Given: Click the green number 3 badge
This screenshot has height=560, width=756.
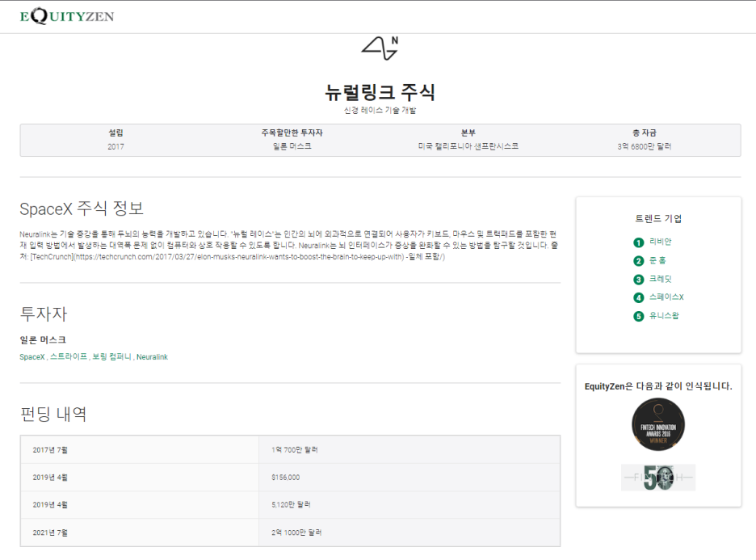Looking at the screenshot, I should click(x=638, y=280).
